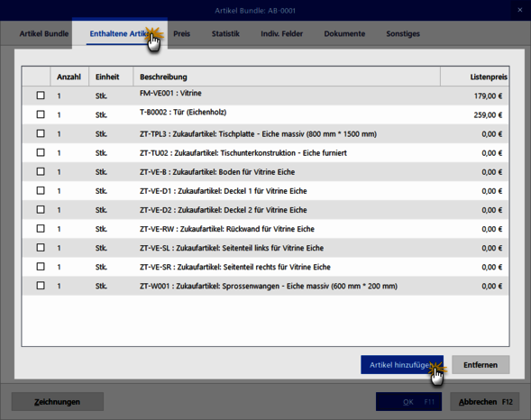Mark the ZT-TU02 Tischunterkonstruktion checkbox
This screenshot has height=420, width=531.
pyautogui.click(x=41, y=152)
